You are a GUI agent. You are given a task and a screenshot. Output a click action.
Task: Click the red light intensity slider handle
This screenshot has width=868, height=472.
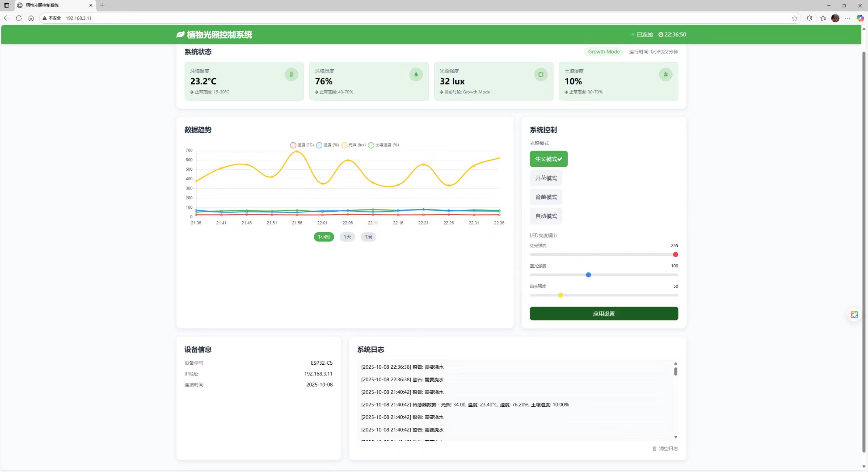(x=675, y=254)
